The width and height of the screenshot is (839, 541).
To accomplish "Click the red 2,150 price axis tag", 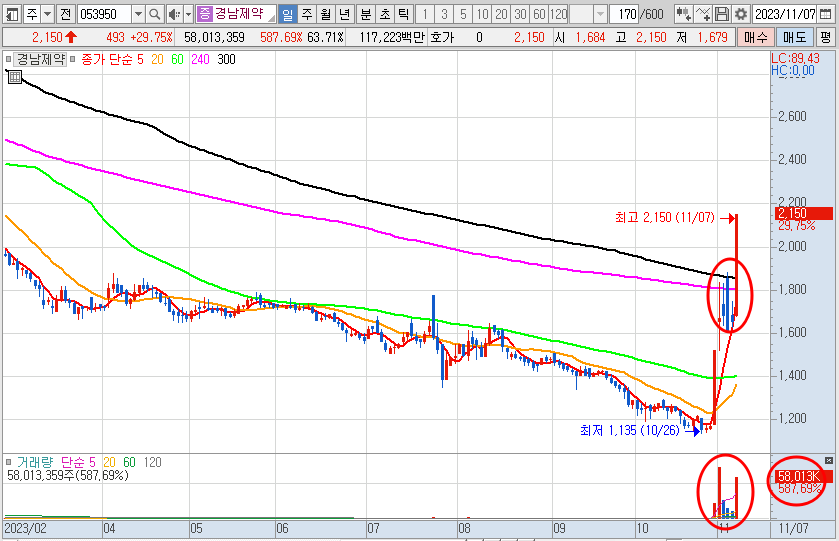I will pyautogui.click(x=802, y=213).
